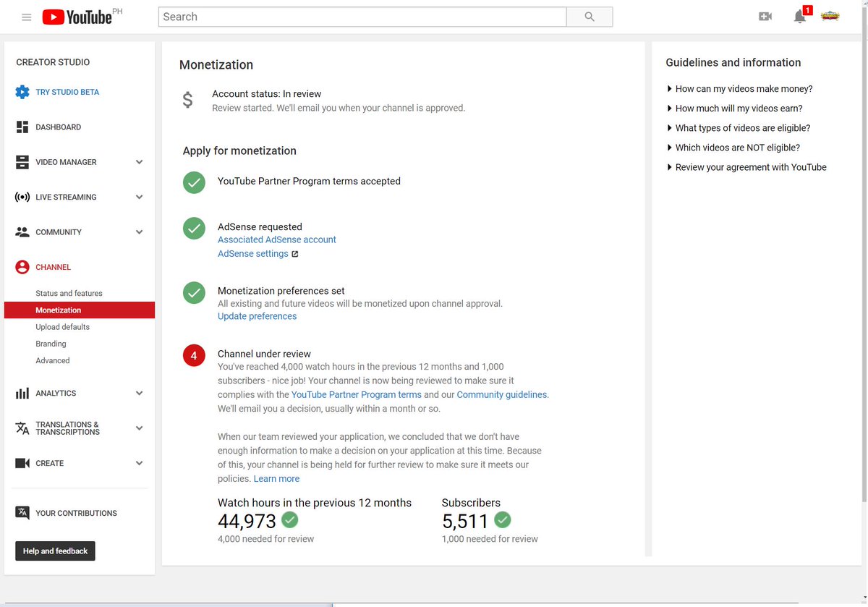The width and height of the screenshot is (868, 607).
Task: Click the Community people icon
Action: tap(22, 232)
